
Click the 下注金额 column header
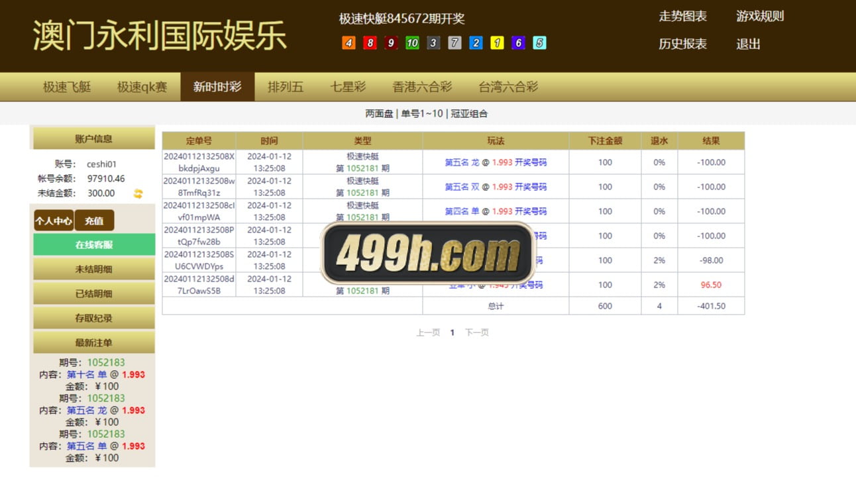605,141
